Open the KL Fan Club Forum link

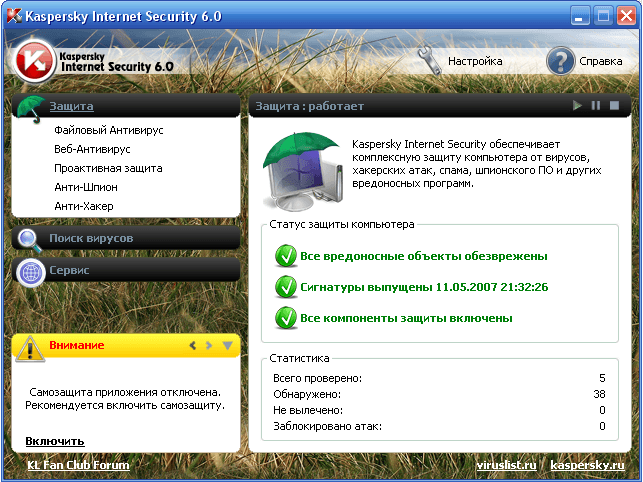[x=78, y=465]
